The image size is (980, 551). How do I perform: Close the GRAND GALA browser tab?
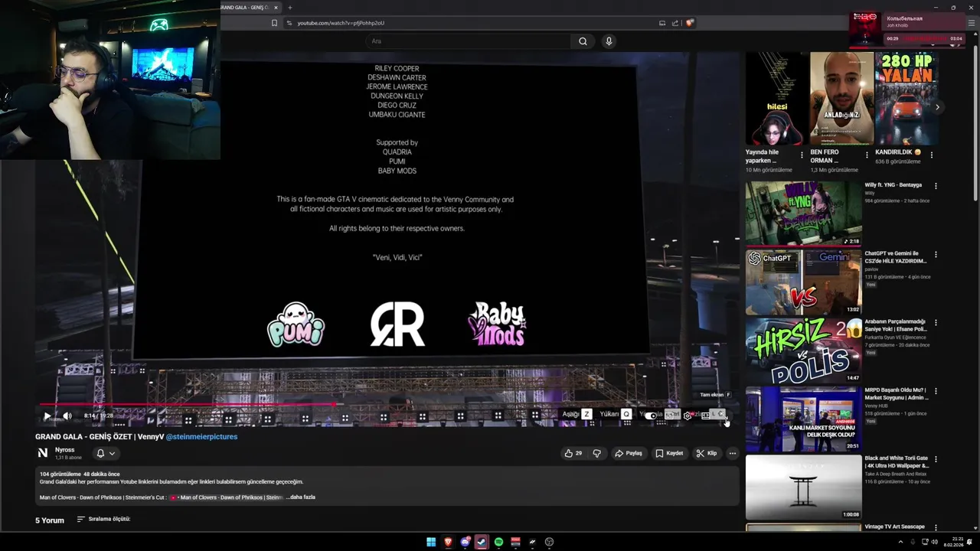pyautogui.click(x=276, y=8)
